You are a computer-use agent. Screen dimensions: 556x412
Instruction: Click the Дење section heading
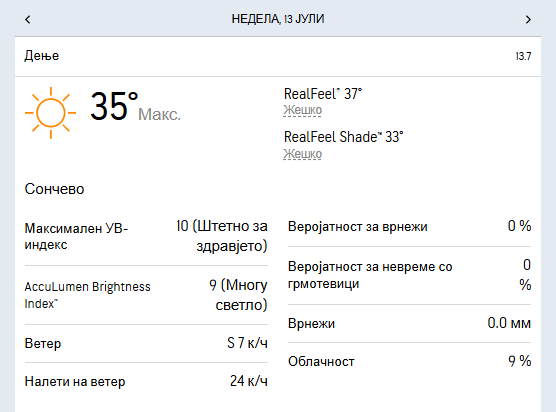(x=41, y=56)
